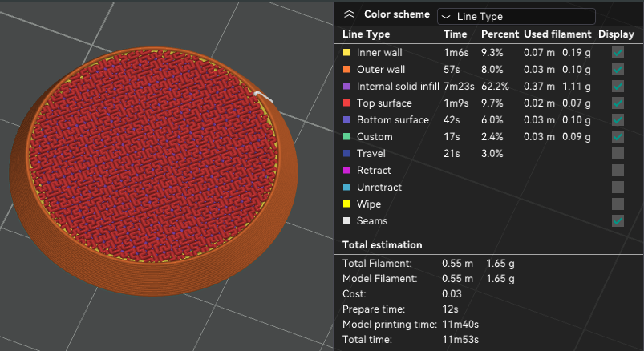
Task: Turn on the Wipe display checkbox
Action: [618, 204]
